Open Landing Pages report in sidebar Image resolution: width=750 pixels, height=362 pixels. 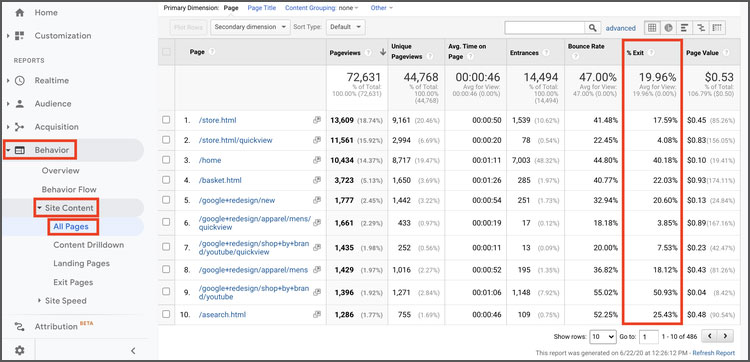(x=81, y=263)
